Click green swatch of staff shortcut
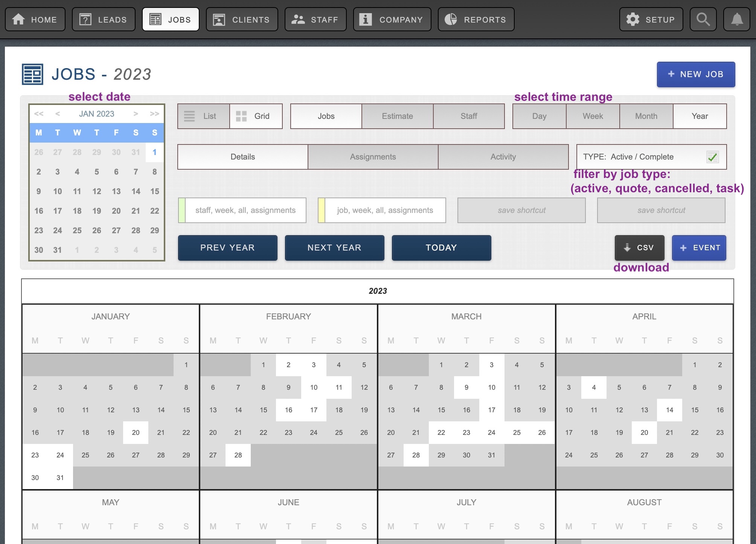756x544 pixels. coord(182,210)
